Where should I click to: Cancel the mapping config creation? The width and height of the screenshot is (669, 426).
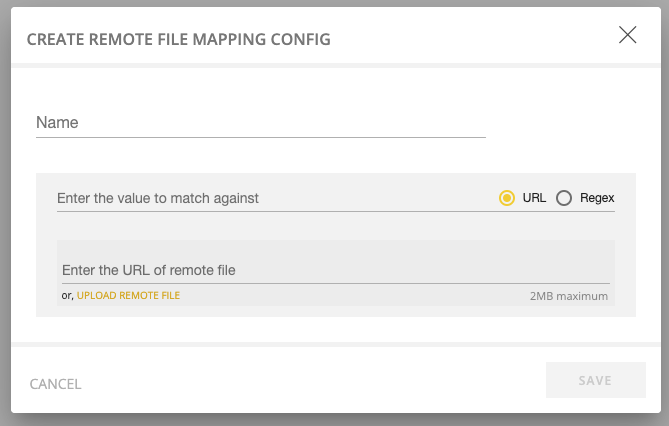pos(55,384)
